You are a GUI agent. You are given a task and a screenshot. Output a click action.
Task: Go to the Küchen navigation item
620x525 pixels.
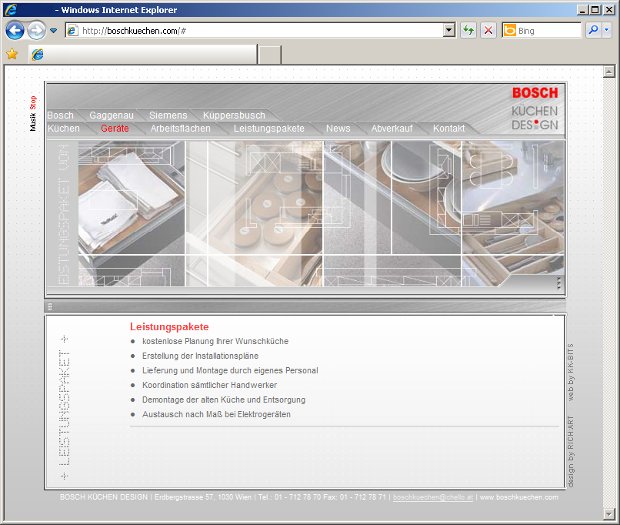pyautogui.click(x=63, y=128)
